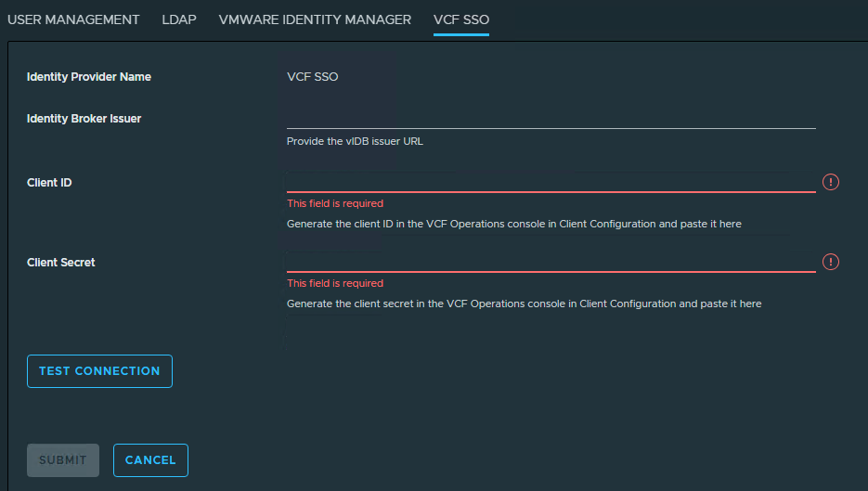Click the Identity Provider Name label
This screenshot has width=868, height=491.
coord(88,77)
